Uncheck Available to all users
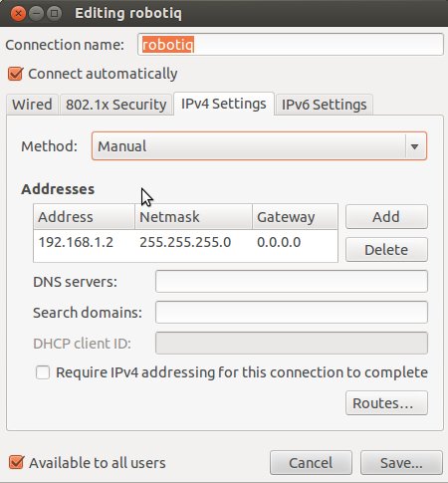 coord(16,462)
